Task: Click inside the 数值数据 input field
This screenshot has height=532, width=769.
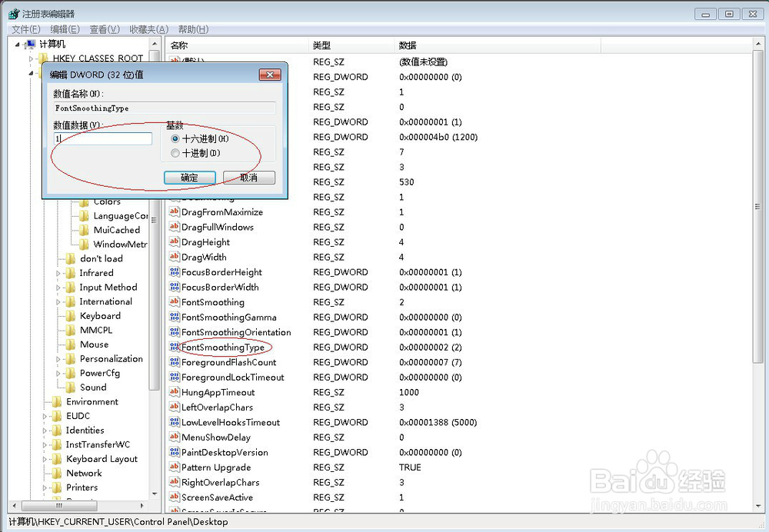Action: point(102,138)
